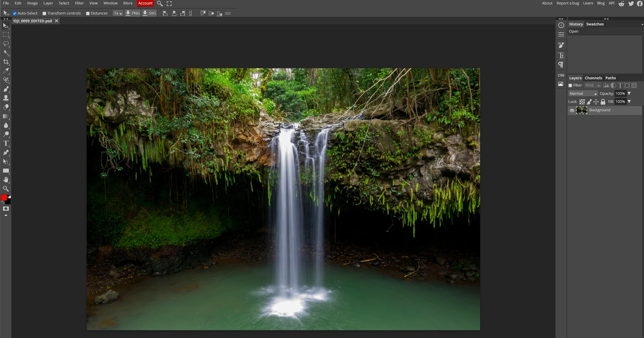Select the Hand tool

click(x=6, y=180)
